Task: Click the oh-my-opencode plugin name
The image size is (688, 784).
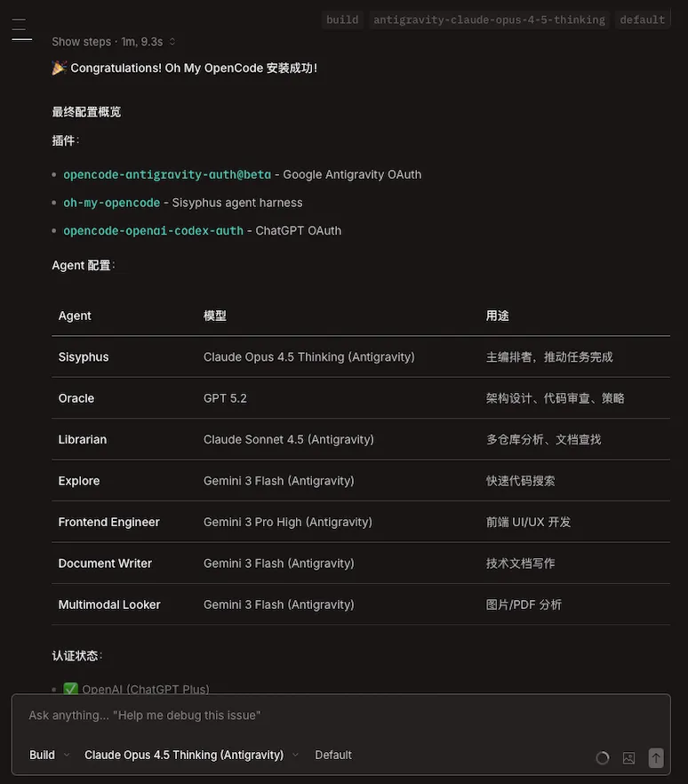Action: 112,203
